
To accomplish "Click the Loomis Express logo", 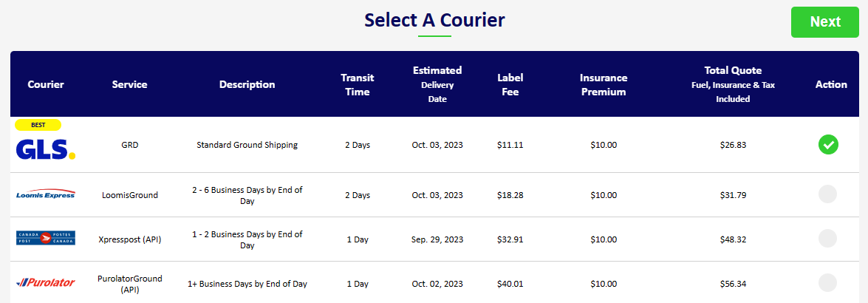I will 46,195.
